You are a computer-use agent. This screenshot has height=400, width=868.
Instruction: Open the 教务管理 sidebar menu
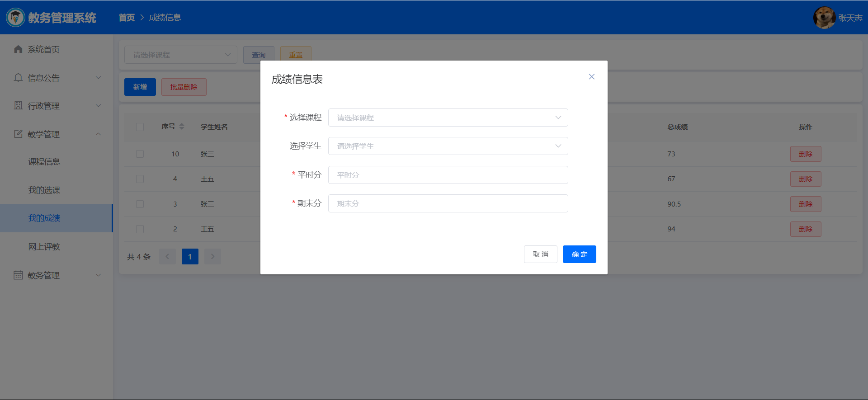click(x=57, y=275)
